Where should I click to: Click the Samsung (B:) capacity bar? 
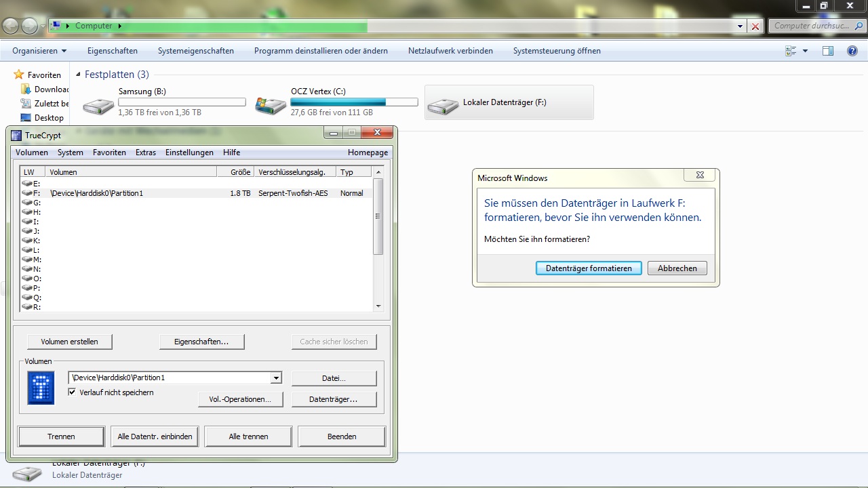coord(182,102)
